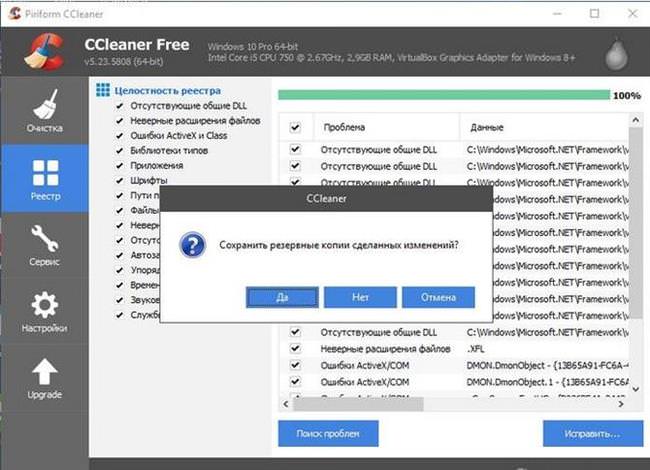Image resolution: width=650 pixels, height=470 pixels.
Task: Cancel the dialog with Отмена
Action: (x=438, y=297)
